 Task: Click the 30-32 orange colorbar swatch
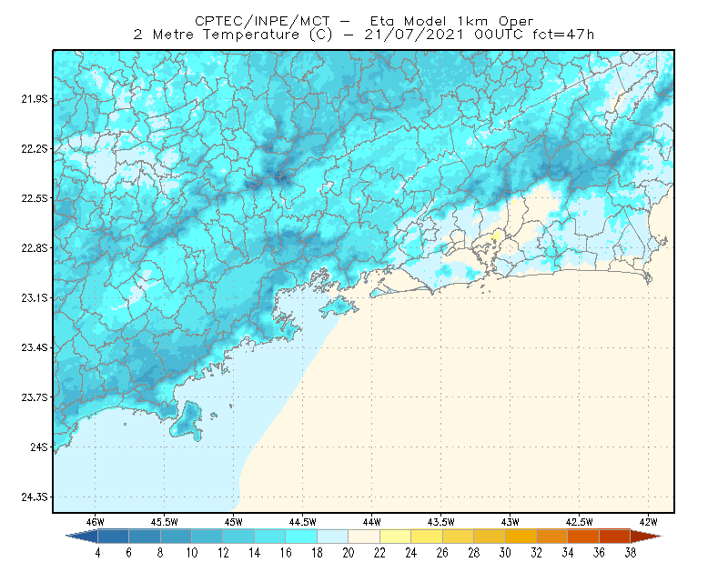point(521,537)
